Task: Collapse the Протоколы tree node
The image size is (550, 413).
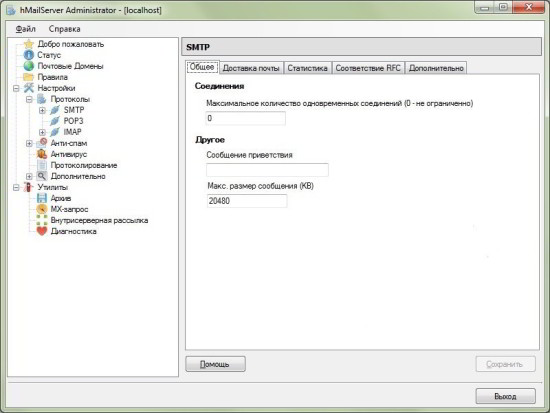Action: pos(29,99)
